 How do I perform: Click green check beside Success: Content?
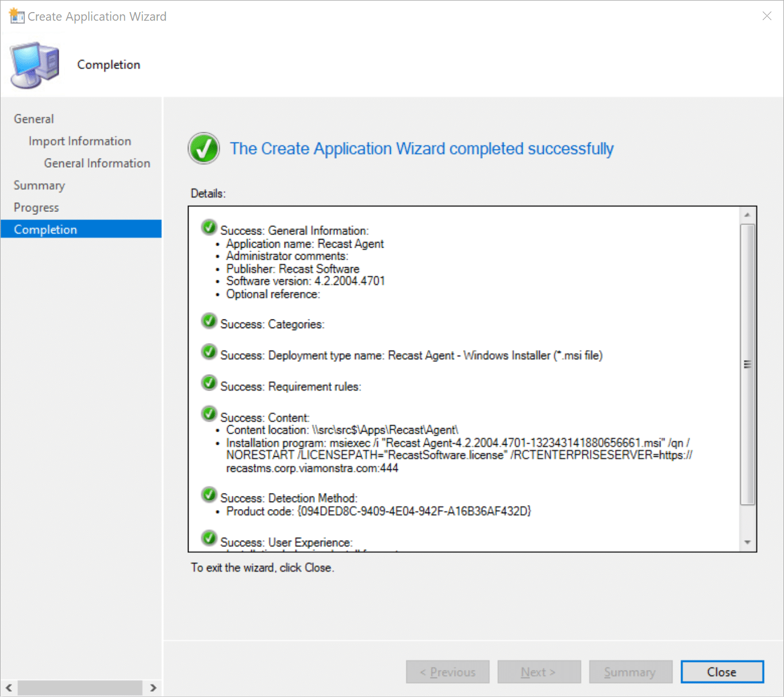tap(209, 414)
